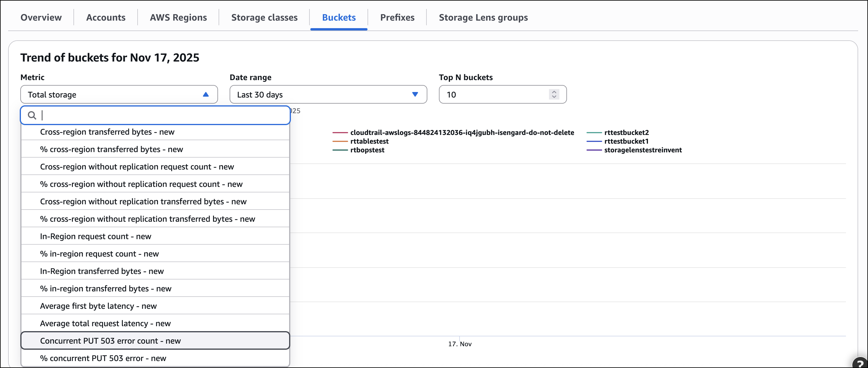The image size is (868, 368).
Task: Open the Storage Lens groups tab
Action: 483,17
